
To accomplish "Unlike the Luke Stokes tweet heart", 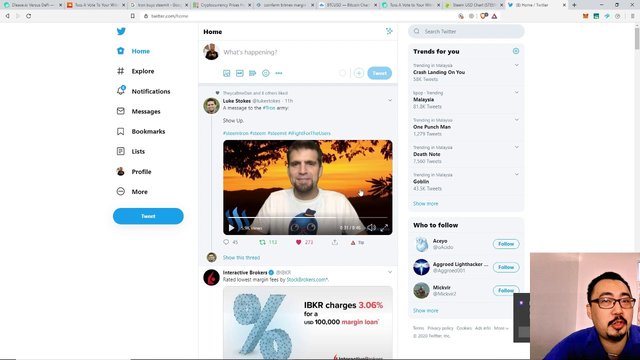I will tap(298, 242).
